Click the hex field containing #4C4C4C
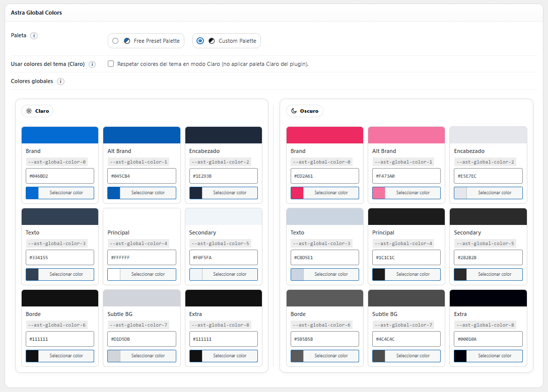The width and height of the screenshot is (548, 392). click(x=406, y=339)
